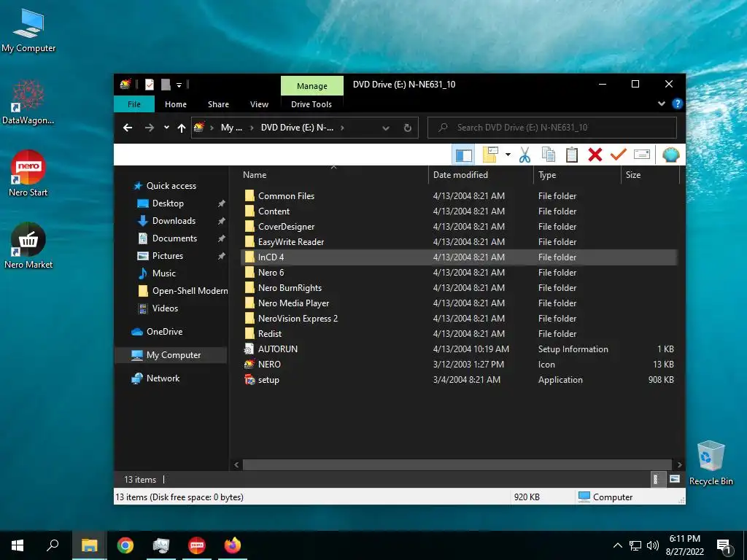Screen dimensions: 747x560
Task: Select the Redist folder
Action: tap(459, 334)
